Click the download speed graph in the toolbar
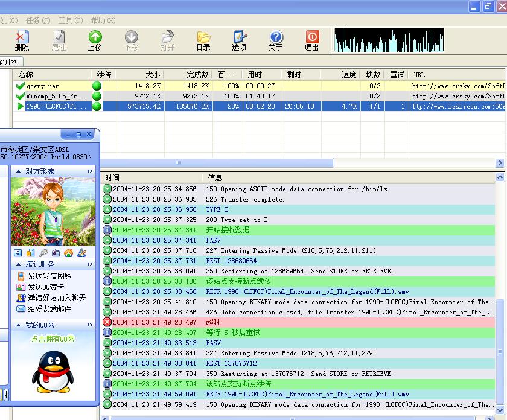Image resolution: width=507 pixels, height=420 pixels. 389,40
